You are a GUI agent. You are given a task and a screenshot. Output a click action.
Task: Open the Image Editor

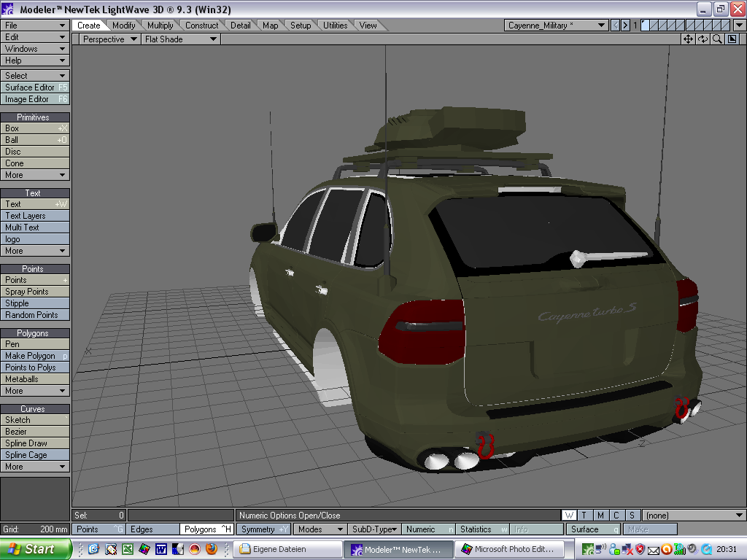[35, 99]
